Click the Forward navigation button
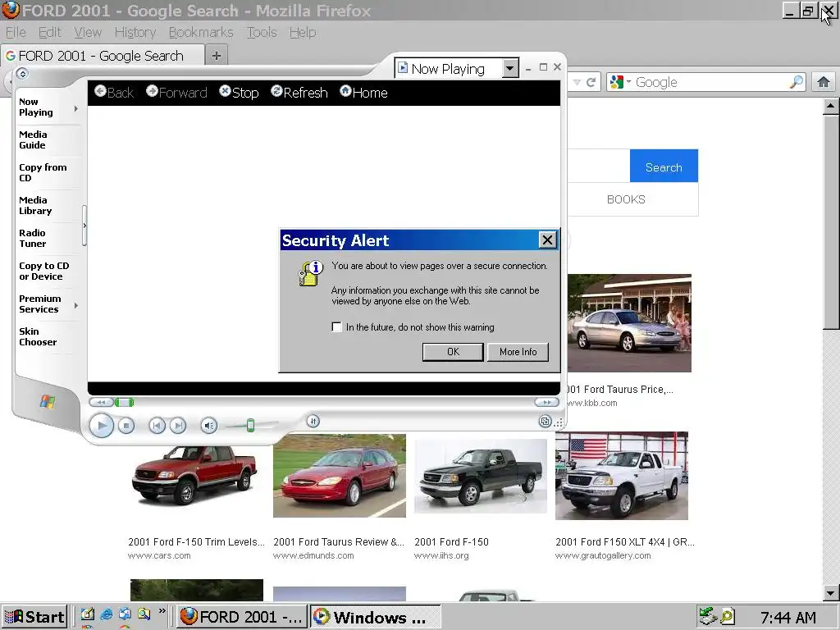The image size is (840, 630). click(176, 93)
